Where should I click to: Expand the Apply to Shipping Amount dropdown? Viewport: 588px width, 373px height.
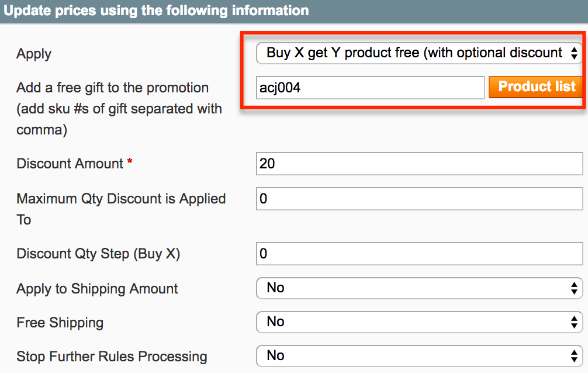pos(419,288)
